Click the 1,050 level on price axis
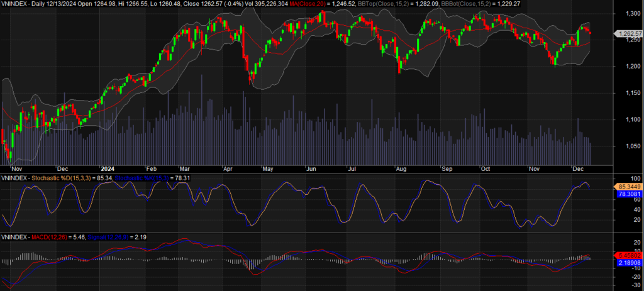644x291 pixels. (626, 146)
